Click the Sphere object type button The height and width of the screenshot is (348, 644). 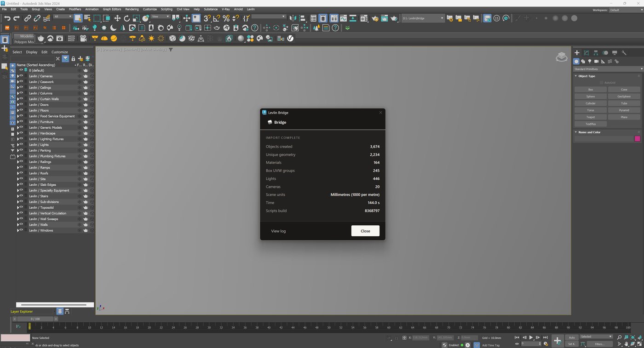[x=591, y=97]
